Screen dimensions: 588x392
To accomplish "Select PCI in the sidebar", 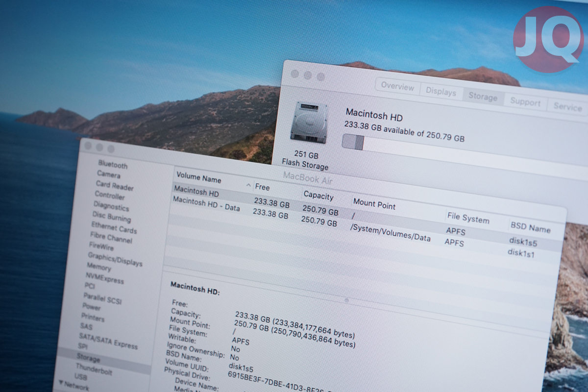I will [x=90, y=286].
